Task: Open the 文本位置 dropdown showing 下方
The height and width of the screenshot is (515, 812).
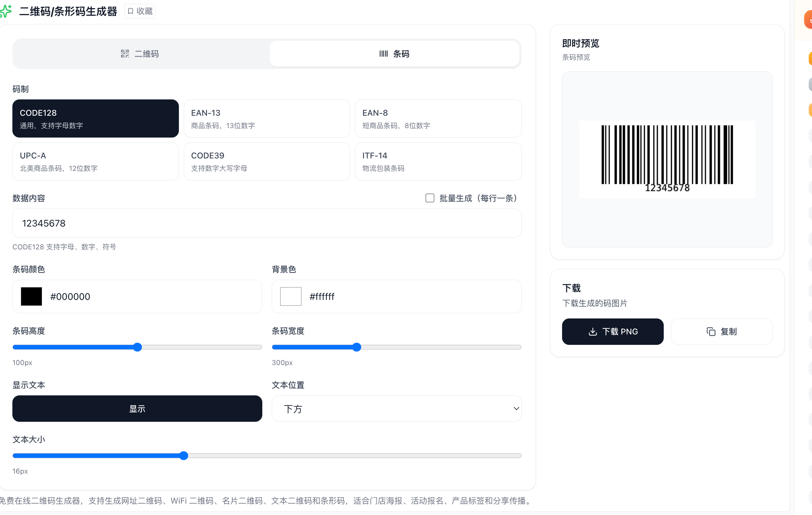Action: pos(397,408)
